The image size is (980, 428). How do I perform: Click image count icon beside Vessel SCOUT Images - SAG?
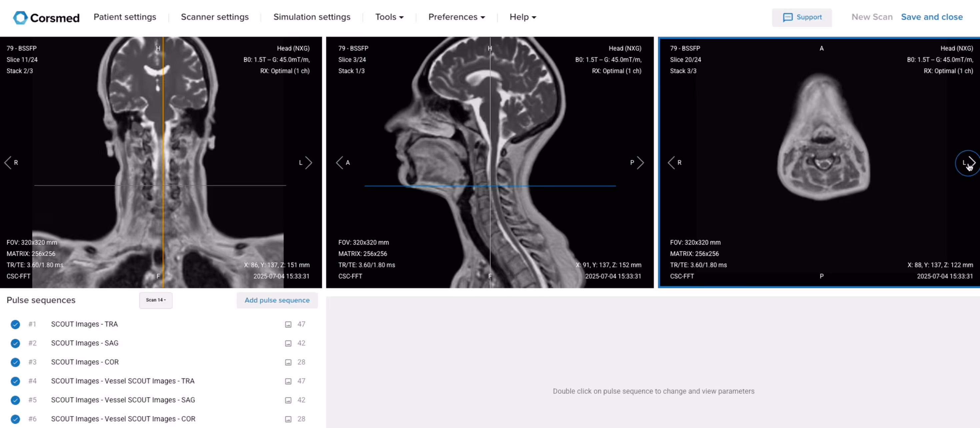(288, 400)
